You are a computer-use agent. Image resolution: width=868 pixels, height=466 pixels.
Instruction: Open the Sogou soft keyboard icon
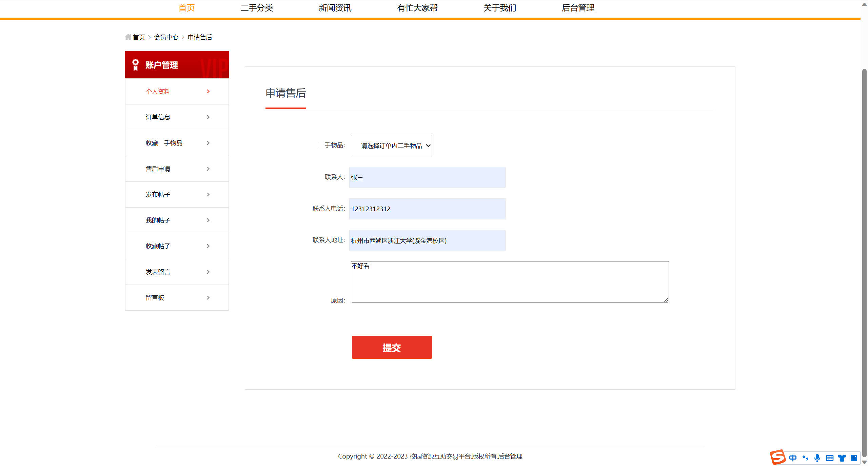click(x=830, y=458)
